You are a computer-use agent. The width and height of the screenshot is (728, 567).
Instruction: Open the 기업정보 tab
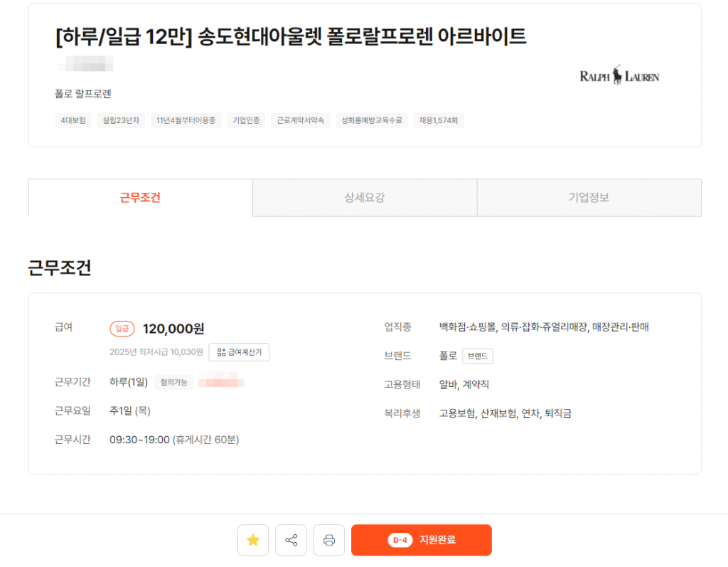pos(589,198)
